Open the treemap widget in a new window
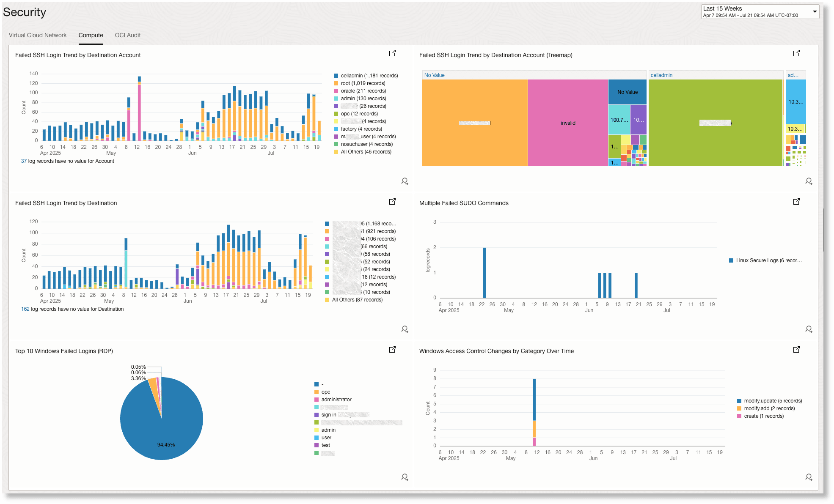 point(797,53)
